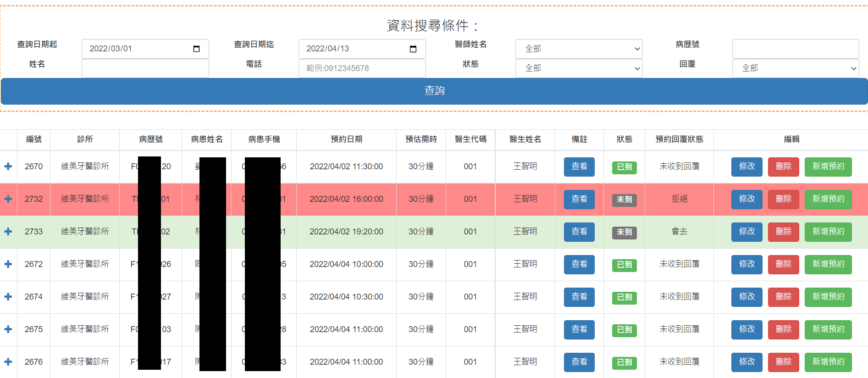868x378 pixels.
Task: Edit appointment 2674 with 修改
Action: 746,297
